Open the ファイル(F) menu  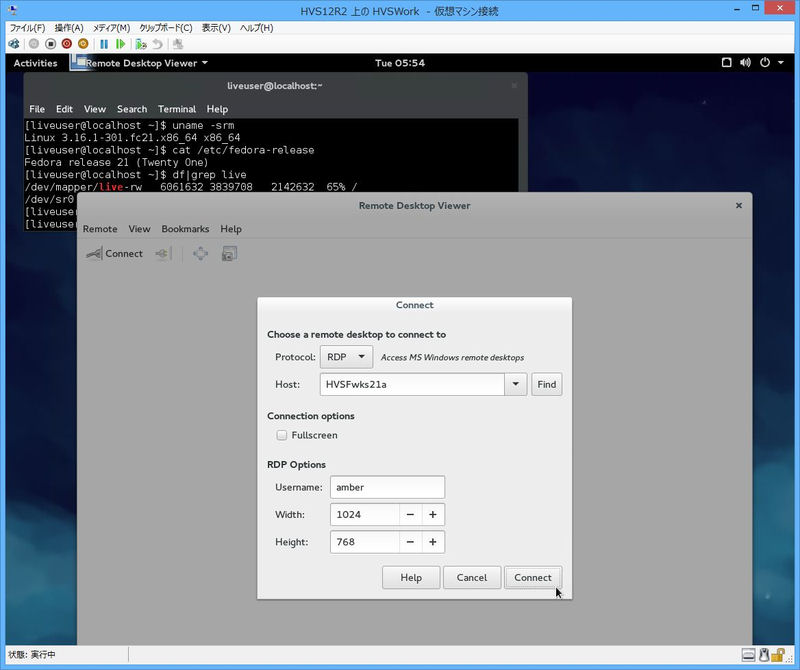pos(28,28)
